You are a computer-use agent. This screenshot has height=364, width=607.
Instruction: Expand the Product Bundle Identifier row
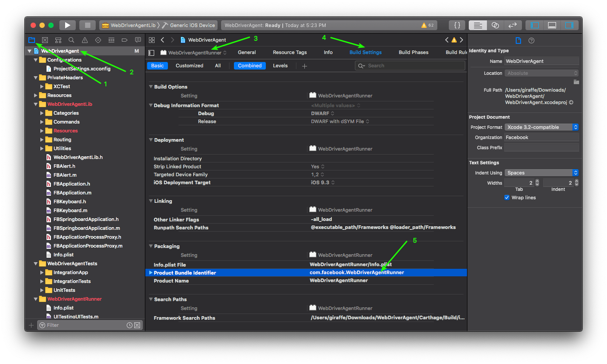click(151, 273)
